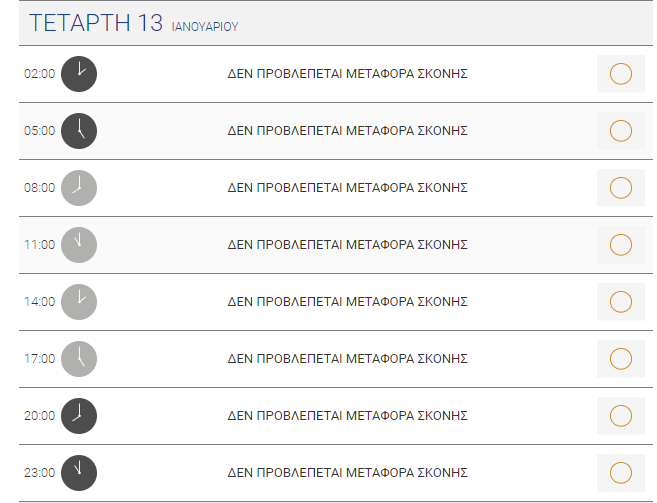Click the orange circle in the 02:00 row
The image size is (657, 503).
click(x=621, y=74)
